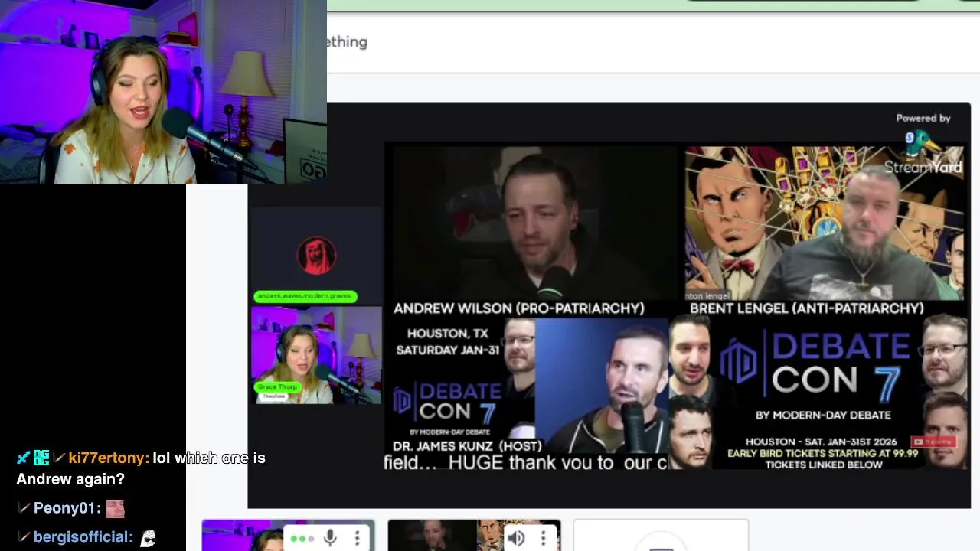The image size is (980, 551).
Task: Click the bergisofficial chat username
Action: pyautogui.click(x=83, y=536)
